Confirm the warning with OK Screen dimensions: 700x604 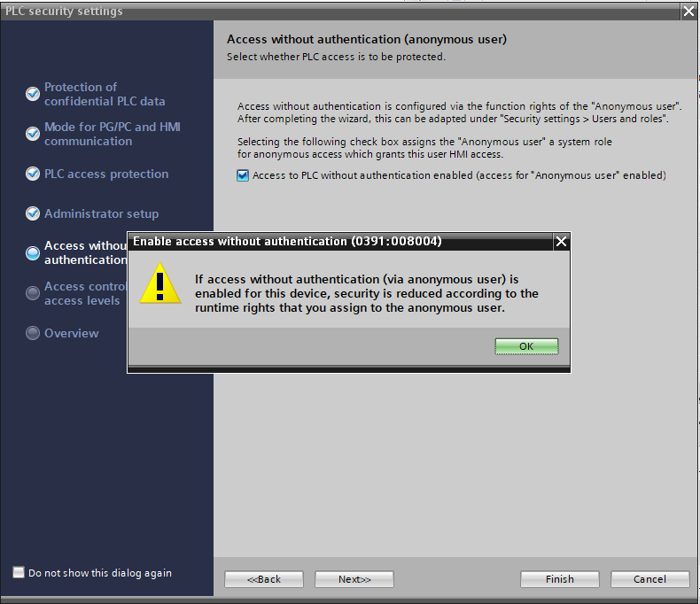pyautogui.click(x=526, y=346)
